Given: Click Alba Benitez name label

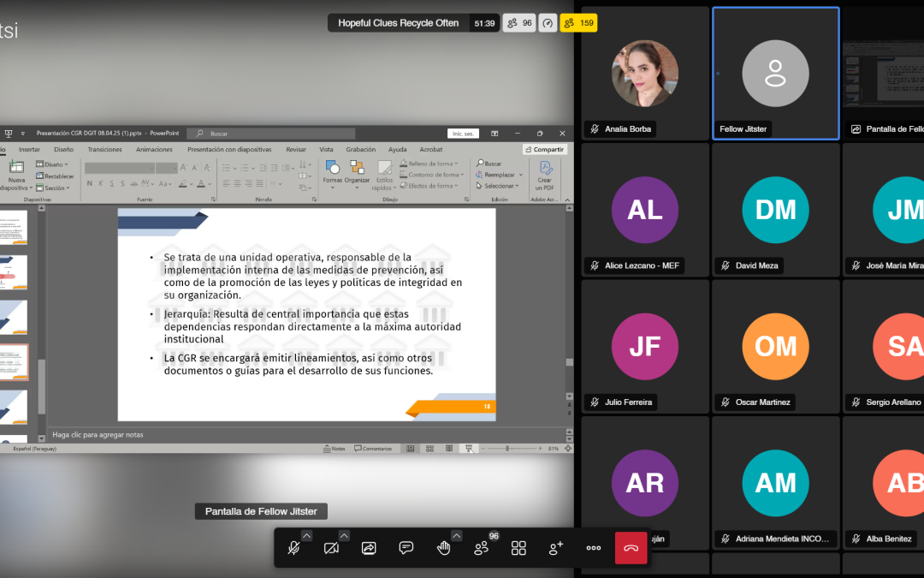Looking at the screenshot, I should [x=889, y=539].
